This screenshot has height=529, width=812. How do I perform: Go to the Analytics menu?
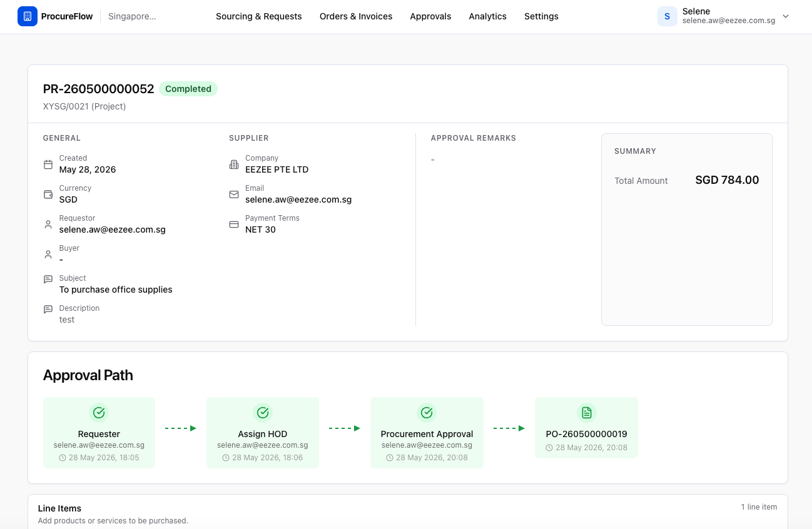click(487, 16)
